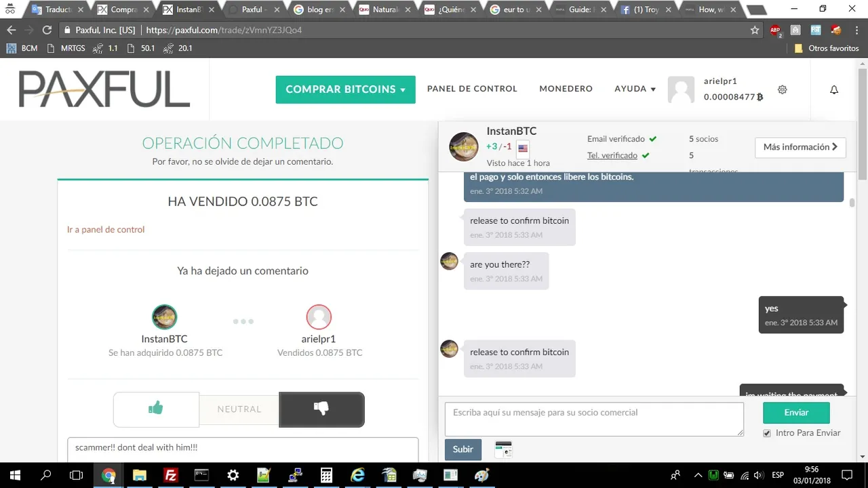Screen dimensions: 868x488
Task: Switch to the '(1) Troy' Facebook tab
Action: point(646,10)
